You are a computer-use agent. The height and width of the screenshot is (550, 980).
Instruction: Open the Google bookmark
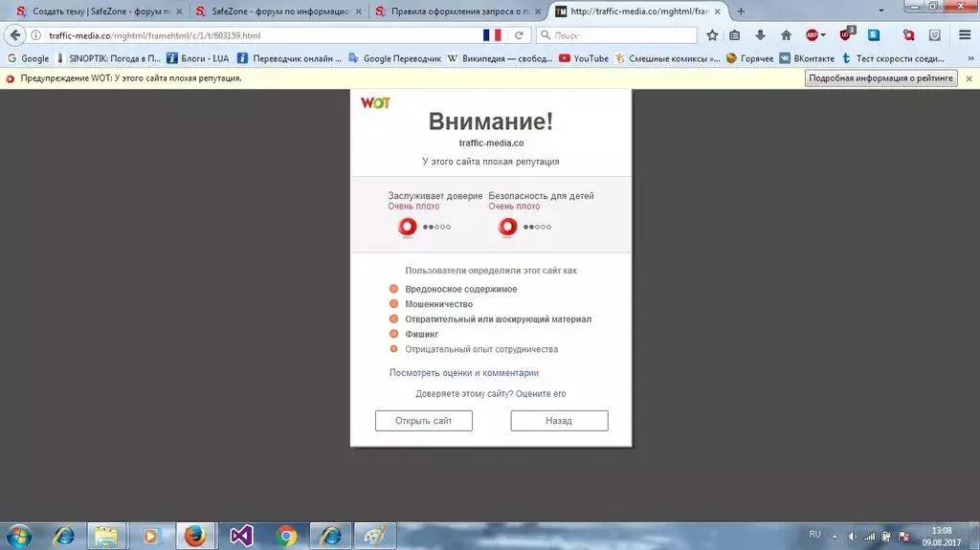28,58
